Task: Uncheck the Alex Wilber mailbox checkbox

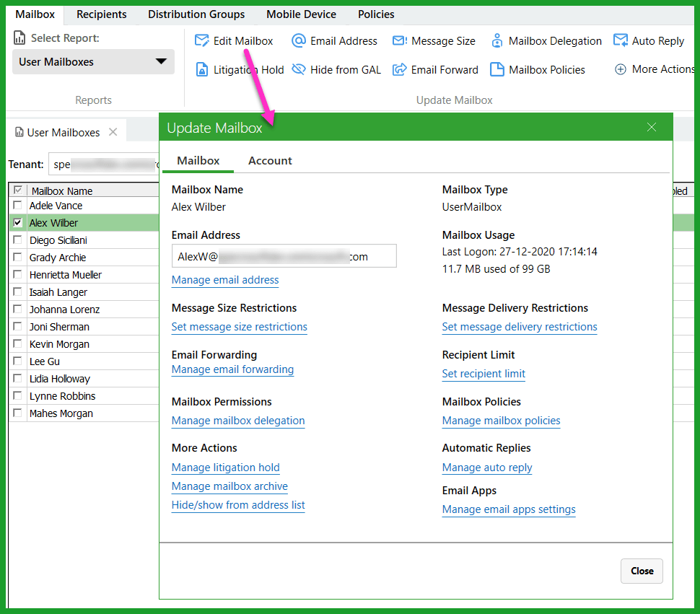Action: click(18, 222)
